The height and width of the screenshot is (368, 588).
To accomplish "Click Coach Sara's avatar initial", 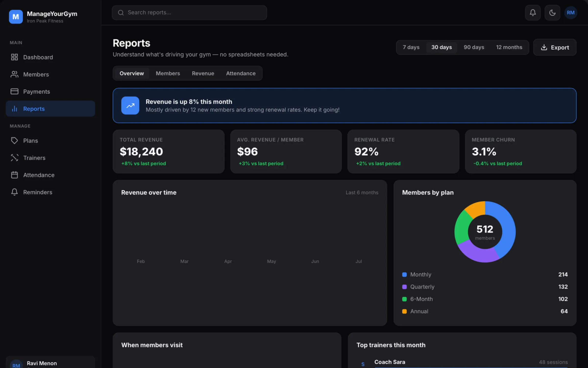I will click(363, 364).
